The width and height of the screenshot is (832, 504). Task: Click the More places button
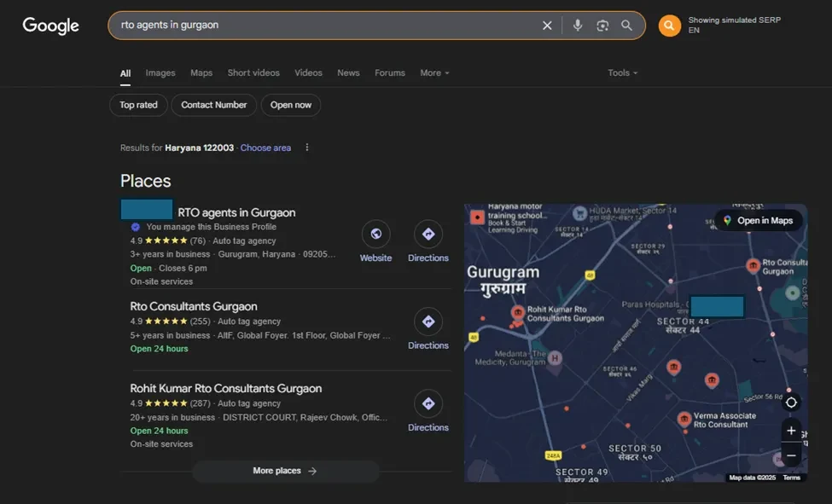pyautogui.click(x=286, y=471)
